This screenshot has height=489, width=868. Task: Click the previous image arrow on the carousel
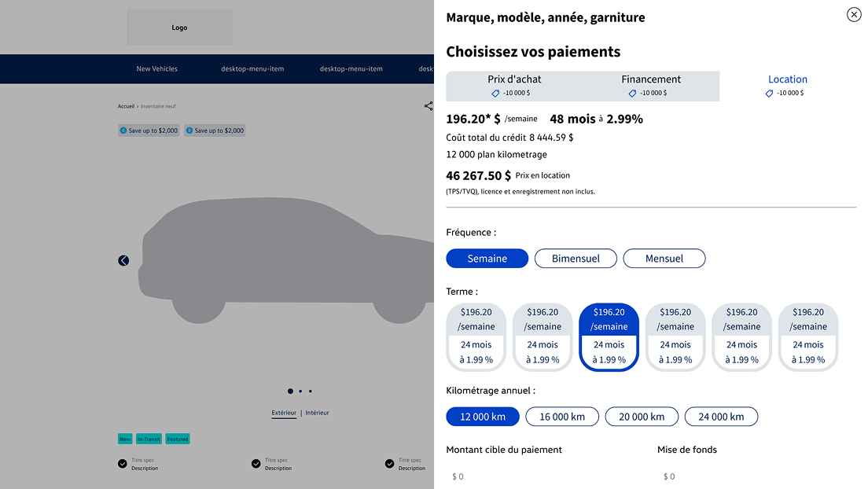click(x=123, y=260)
